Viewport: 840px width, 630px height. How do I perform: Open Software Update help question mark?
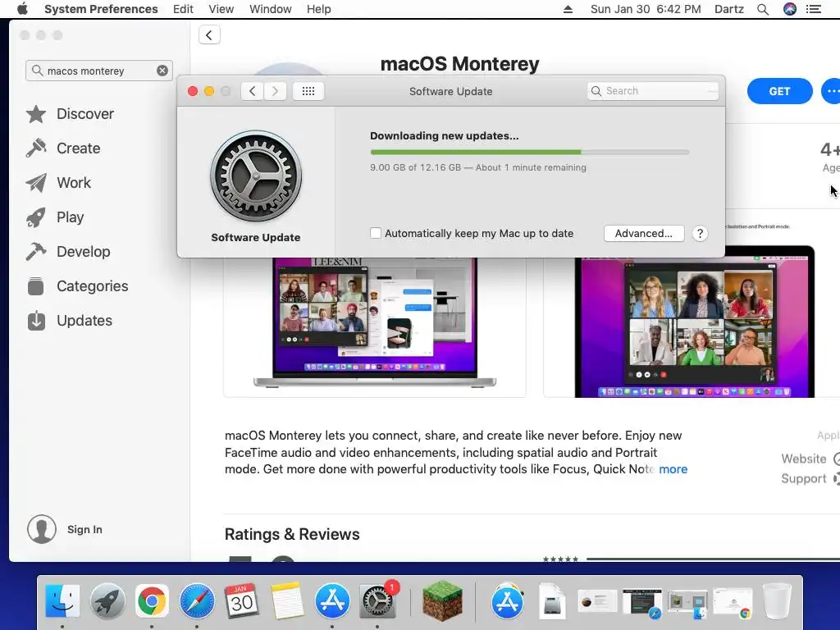click(700, 234)
